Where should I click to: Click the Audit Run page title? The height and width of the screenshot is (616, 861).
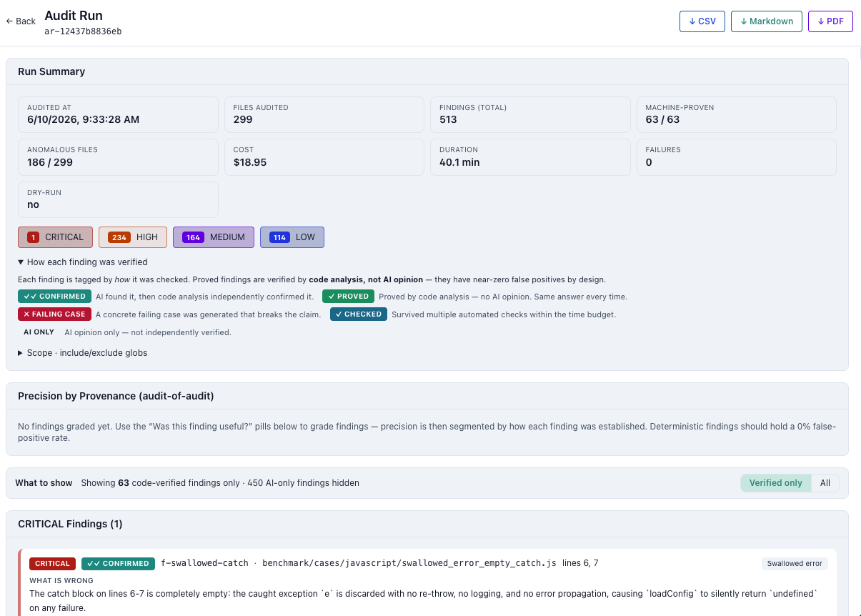74,15
